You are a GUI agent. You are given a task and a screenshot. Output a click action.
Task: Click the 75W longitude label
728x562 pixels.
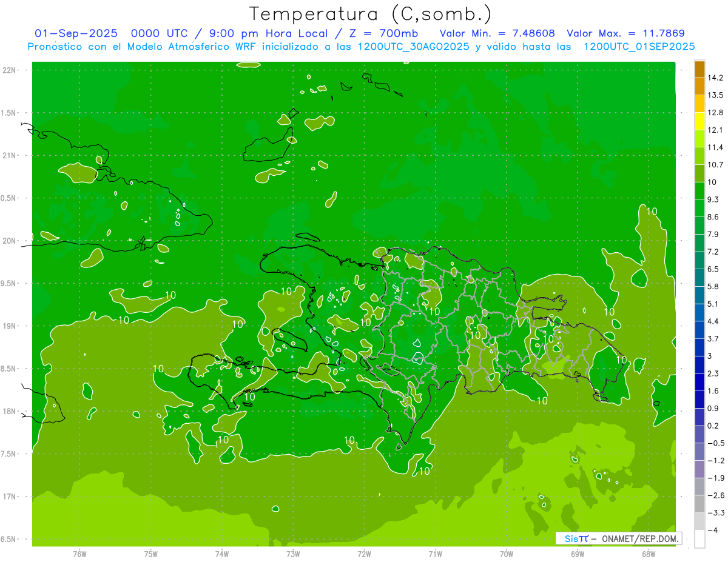tap(151, 554)
